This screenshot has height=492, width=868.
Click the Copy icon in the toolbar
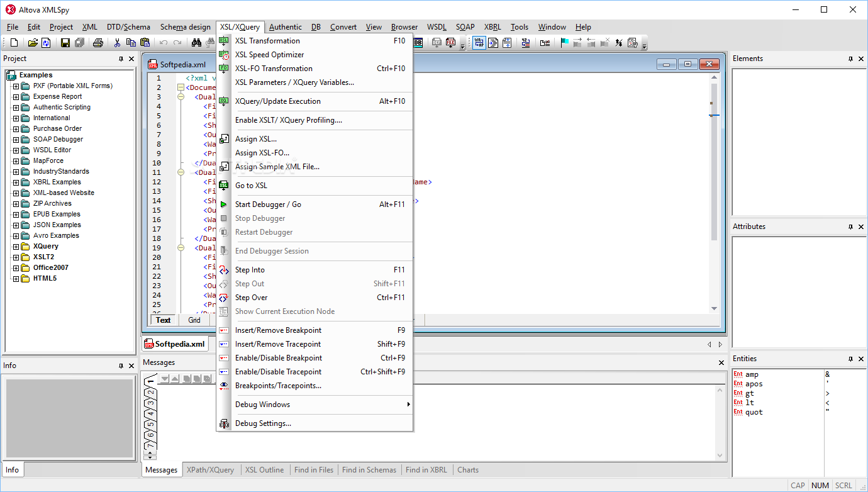[131, 43]
